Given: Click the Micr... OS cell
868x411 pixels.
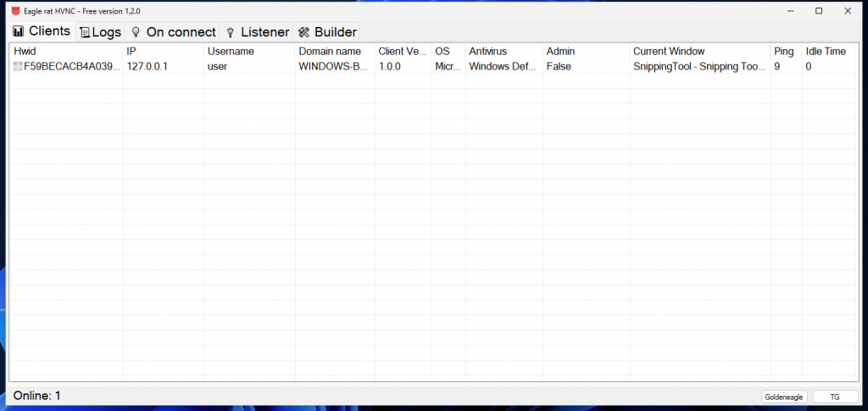Looking at the screenshot, I should coord(448,66).
